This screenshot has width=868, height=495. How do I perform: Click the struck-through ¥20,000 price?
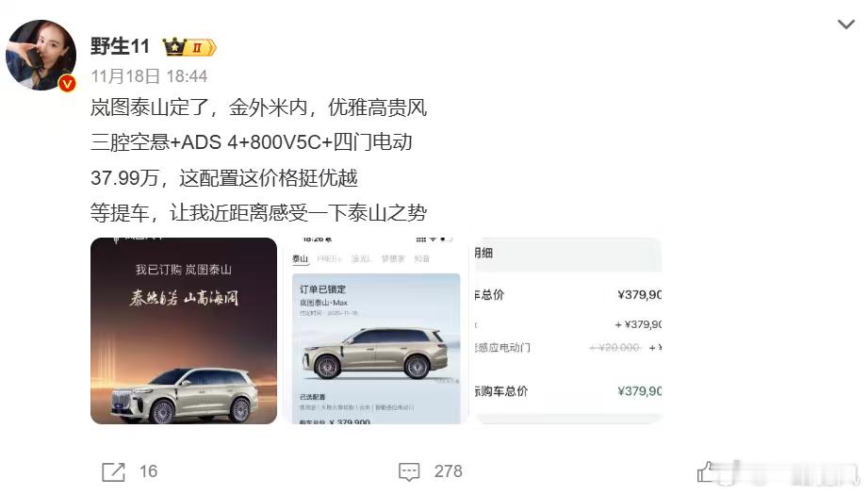(x=615, y=347)
